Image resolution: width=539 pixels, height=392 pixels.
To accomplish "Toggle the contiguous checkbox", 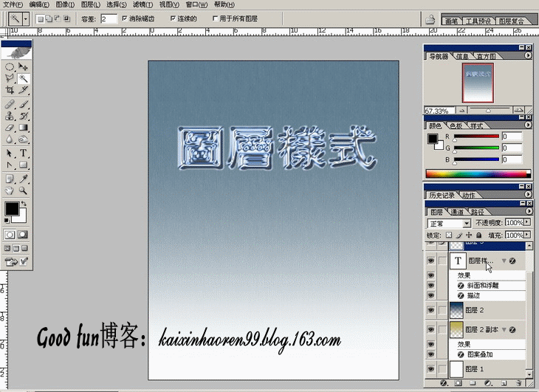I will 173,18.
